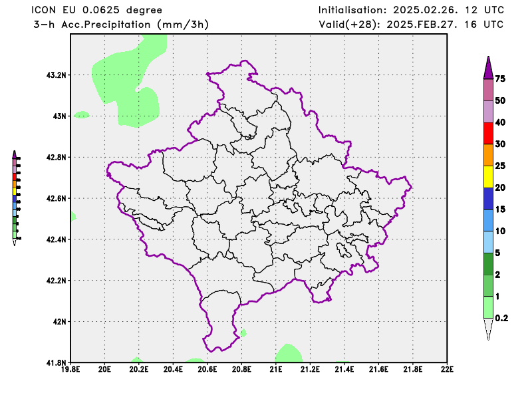Click the medium blue 10–15 mm band

click(488, 220)
